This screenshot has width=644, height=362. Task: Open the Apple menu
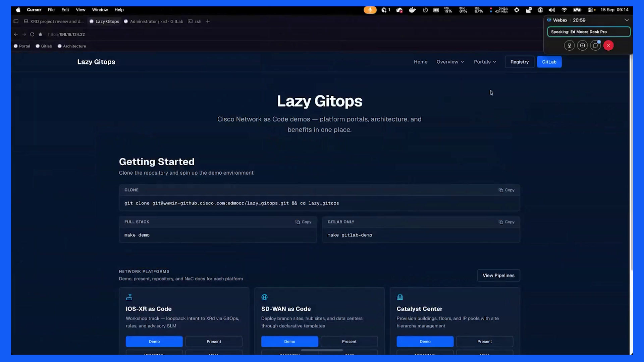click(18, 10)
